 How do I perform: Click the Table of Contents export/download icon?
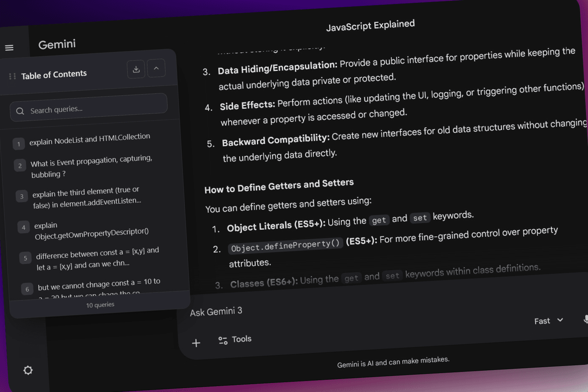(x=136, y=69)
